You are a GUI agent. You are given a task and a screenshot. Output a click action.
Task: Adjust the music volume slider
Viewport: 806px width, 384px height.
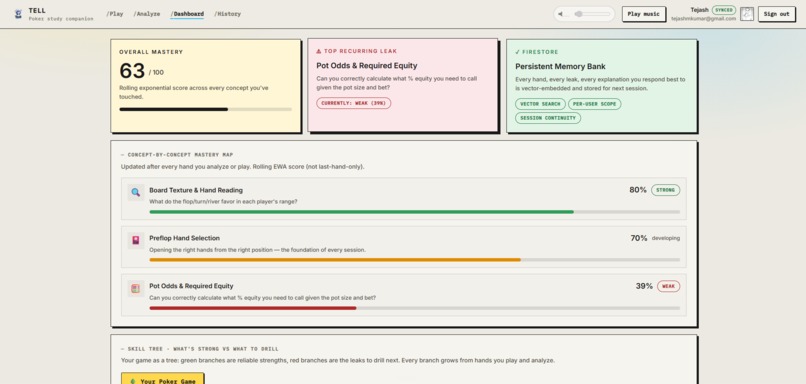pos(591,14)
